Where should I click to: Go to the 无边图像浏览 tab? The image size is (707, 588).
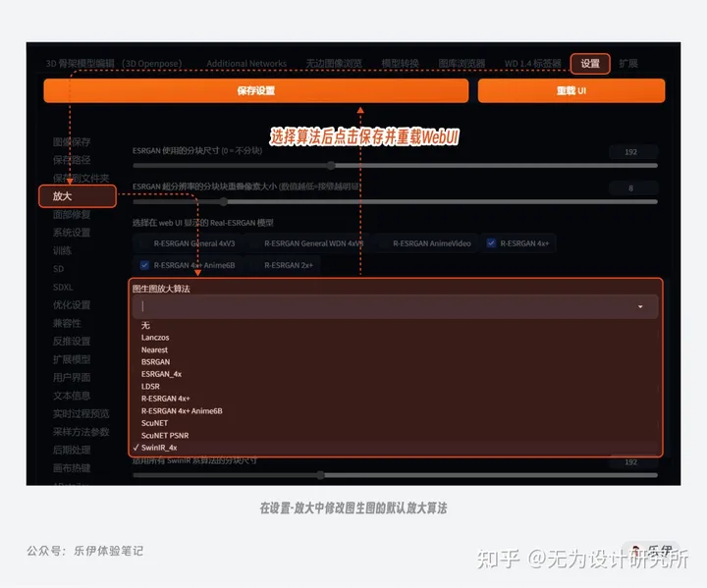click(334, 64)
